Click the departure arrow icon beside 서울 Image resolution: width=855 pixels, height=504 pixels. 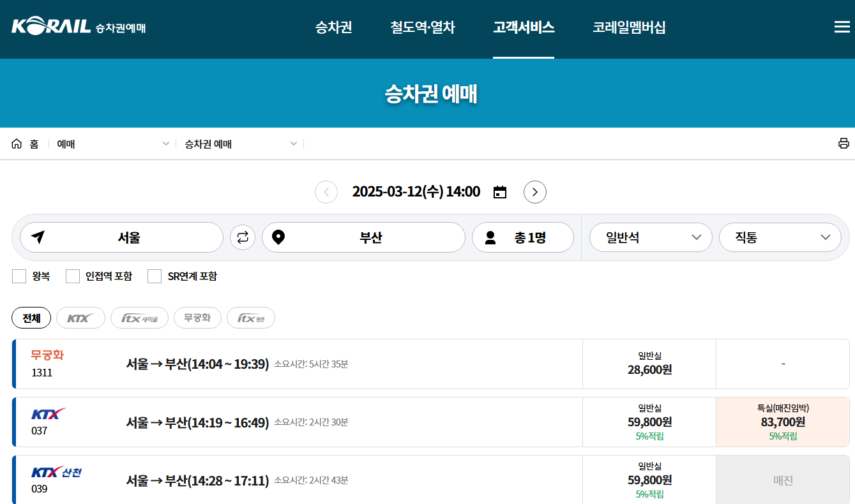pos(38,237)
